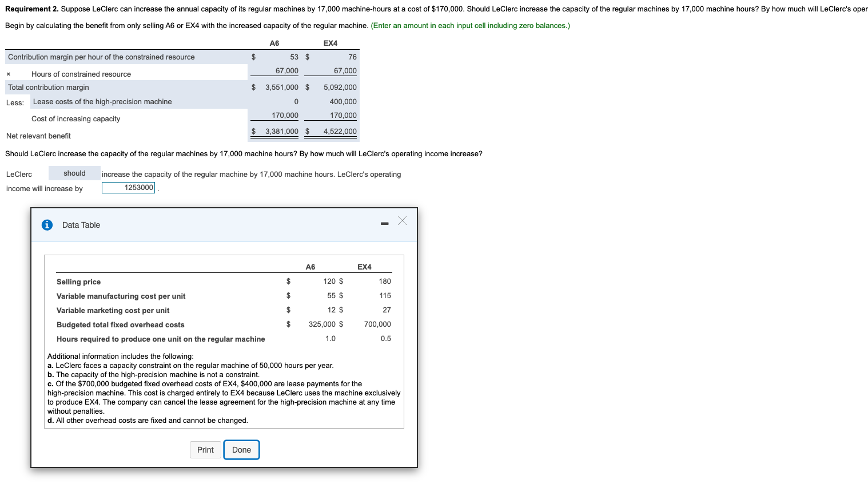
Task: Click the 'Hours of constrained resource' label
Action: point(81,74)
